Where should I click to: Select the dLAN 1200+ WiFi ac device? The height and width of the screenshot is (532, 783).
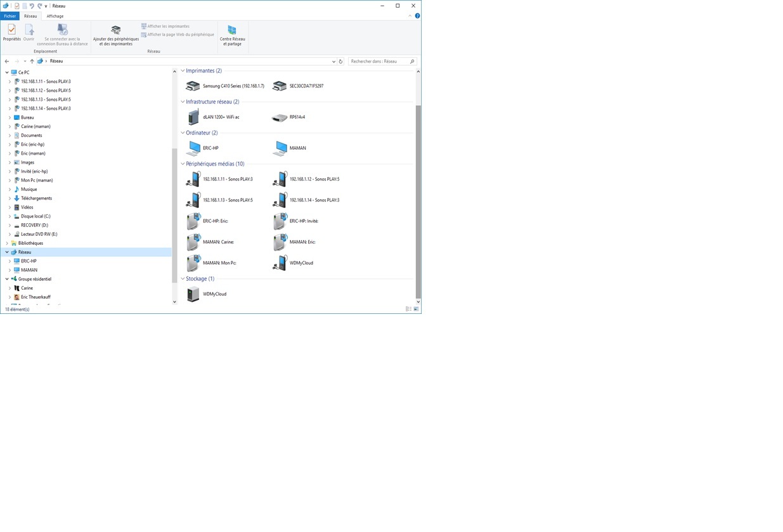point(193,117)
